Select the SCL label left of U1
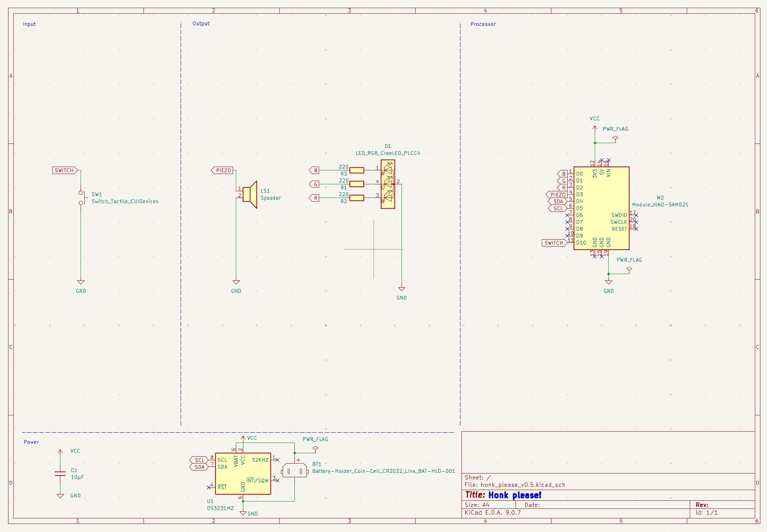The height and width of the screenshot is (532, 767). pyautogui.click(x=199, y=460)
